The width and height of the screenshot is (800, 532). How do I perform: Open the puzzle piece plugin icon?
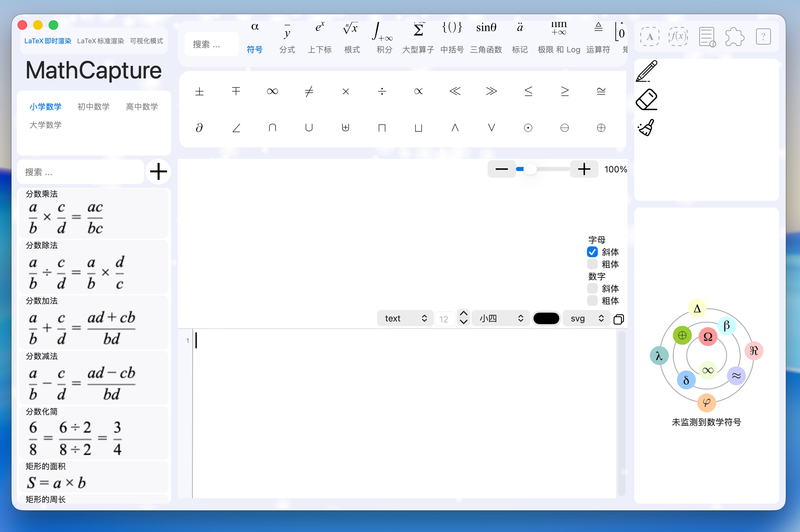pyautogui.click(x=734, y=36)
